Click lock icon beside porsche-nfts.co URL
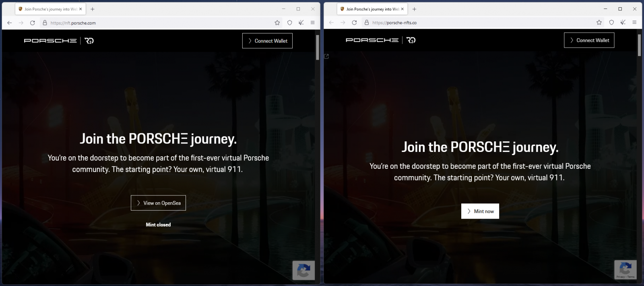This screenshot has width=644, height=286. [x=367, y=23]
